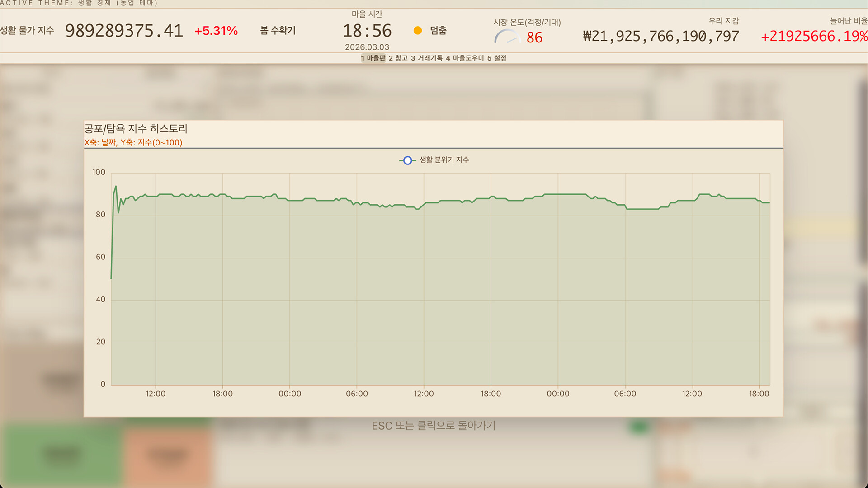Image resolution: width=868 pixels, height=488 pixels.
Task: Click ESC 또는 클릭으로 돌아가기 text
Action: [x=434, y=426]
